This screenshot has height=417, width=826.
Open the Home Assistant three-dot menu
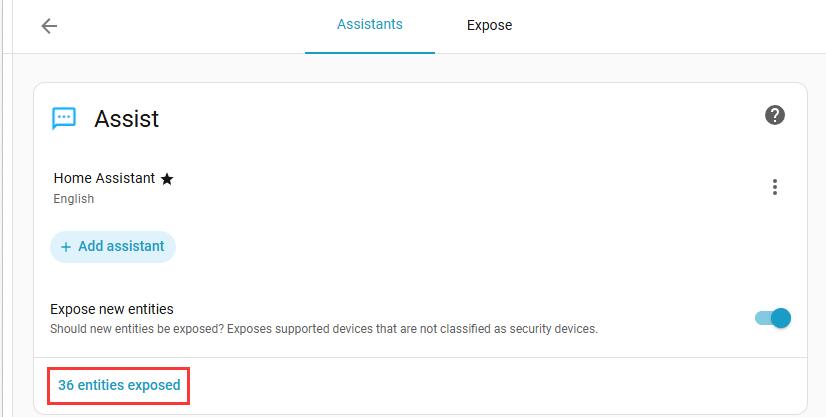click(774, 187)
